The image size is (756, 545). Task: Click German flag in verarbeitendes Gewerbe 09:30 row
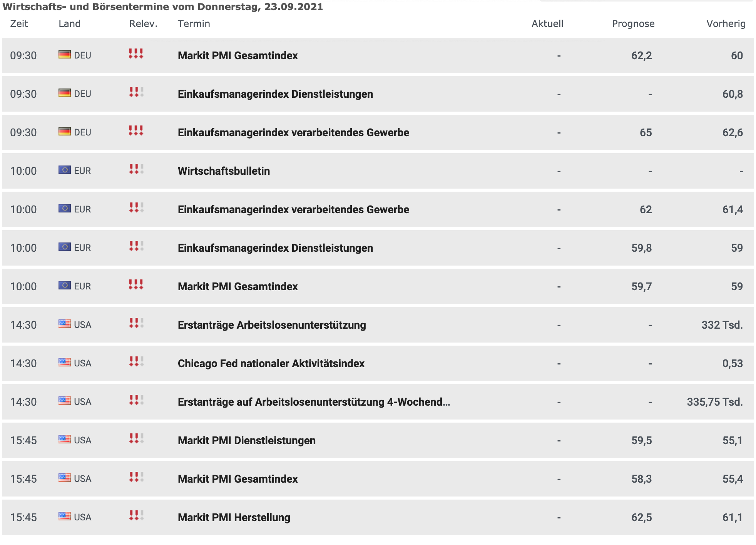pos(65,132)
